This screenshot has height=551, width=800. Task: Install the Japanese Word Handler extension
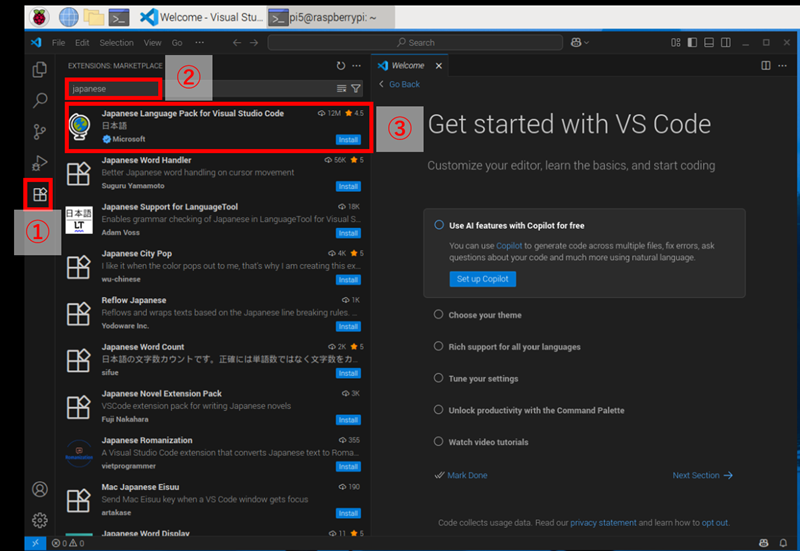[x=348, y=187]
